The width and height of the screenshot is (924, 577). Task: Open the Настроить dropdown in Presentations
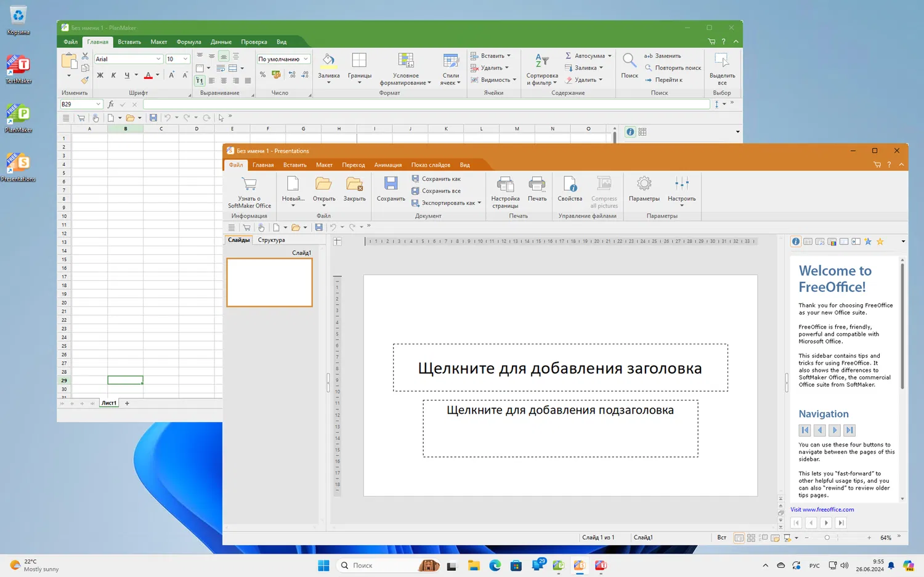click(x=681, y=192)
